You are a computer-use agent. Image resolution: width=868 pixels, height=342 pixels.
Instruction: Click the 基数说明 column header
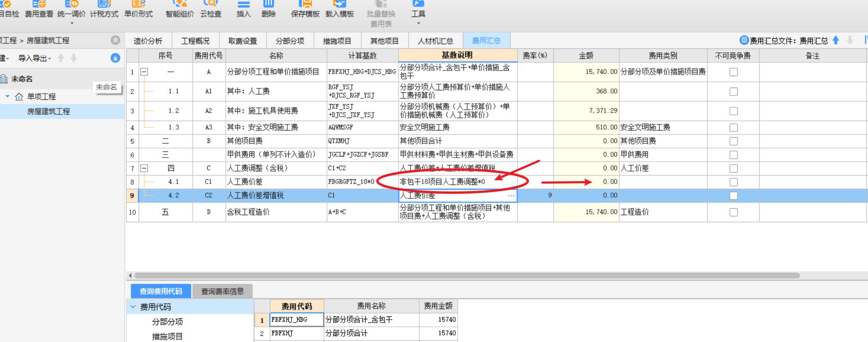pyautogui.click(x=458, y=55)
